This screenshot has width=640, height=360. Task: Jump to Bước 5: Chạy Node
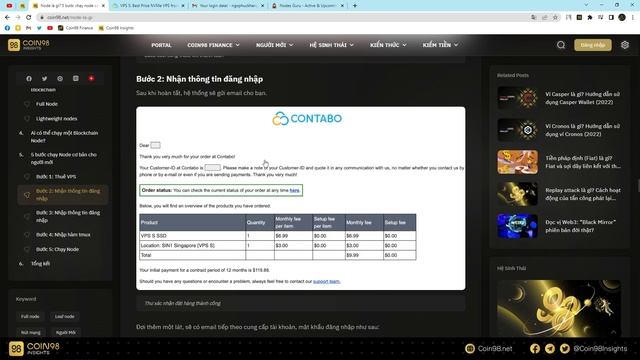point(58,249)
